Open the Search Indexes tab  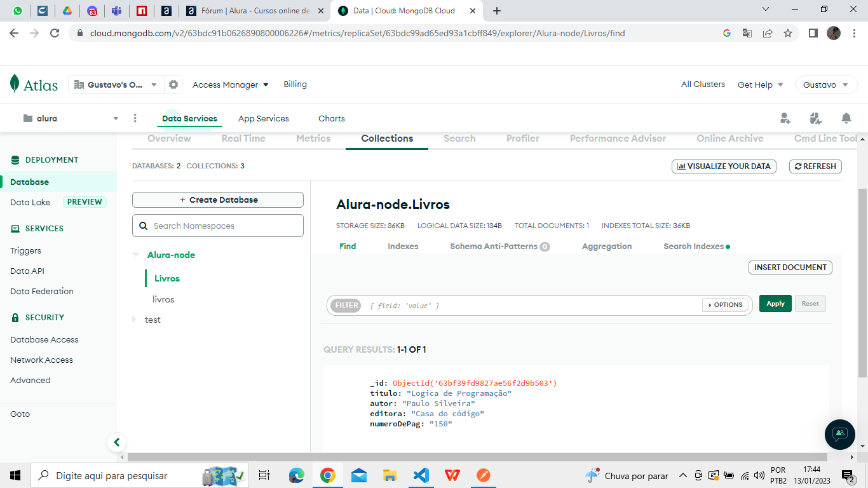pos(696,246)
